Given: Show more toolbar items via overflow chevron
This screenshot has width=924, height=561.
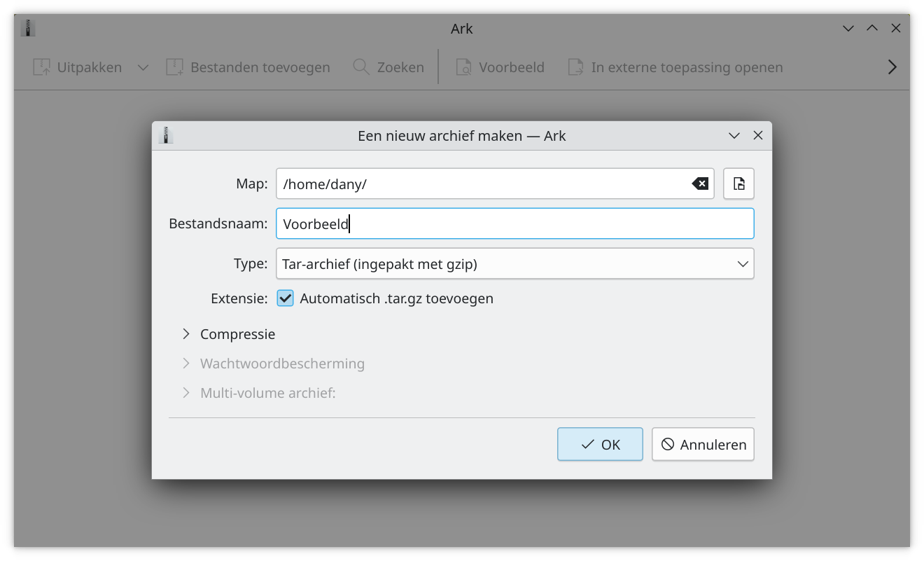Looking at the screenshot, I should tap(892, 67).
